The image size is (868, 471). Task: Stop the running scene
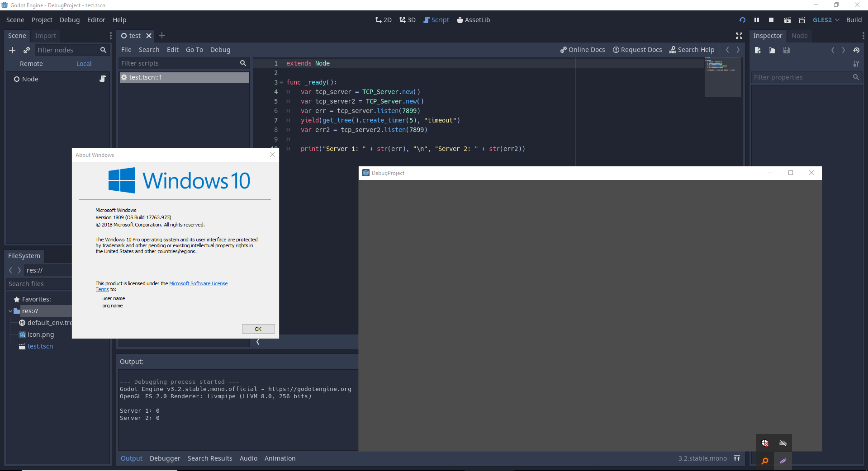click(771, 20)
